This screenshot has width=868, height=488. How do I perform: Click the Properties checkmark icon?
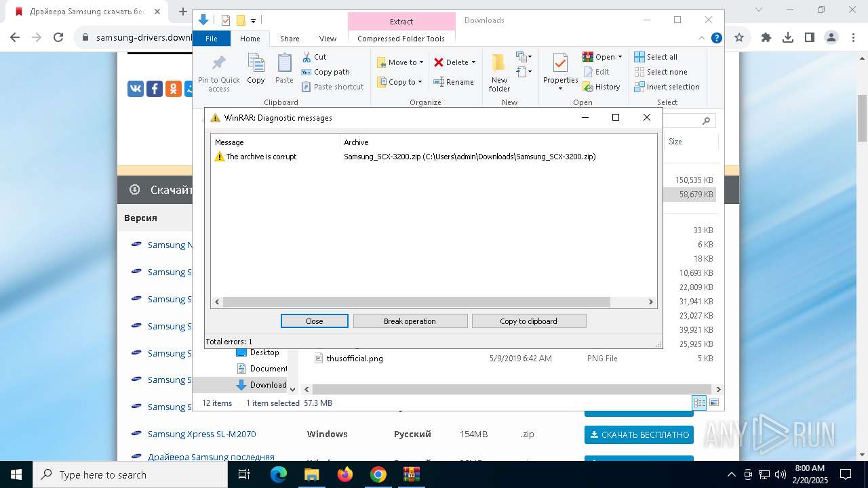pyautogui.click(x=560, y=64)
